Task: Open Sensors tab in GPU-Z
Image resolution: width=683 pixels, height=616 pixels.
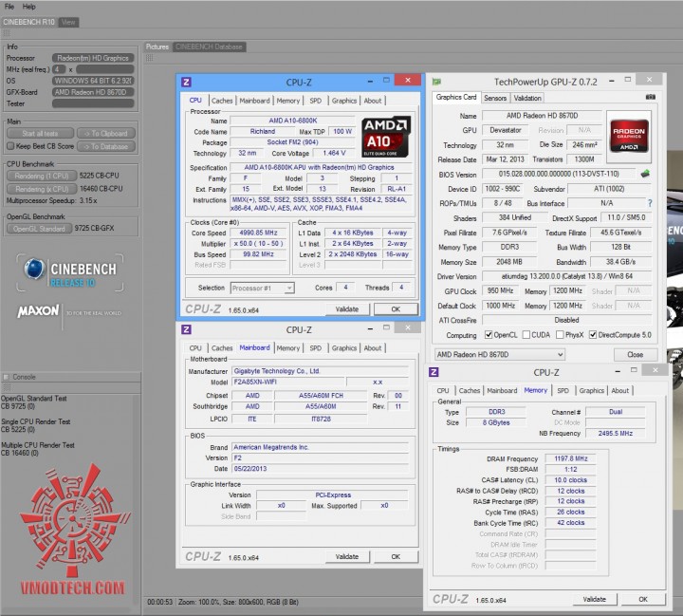Action: 495,98
